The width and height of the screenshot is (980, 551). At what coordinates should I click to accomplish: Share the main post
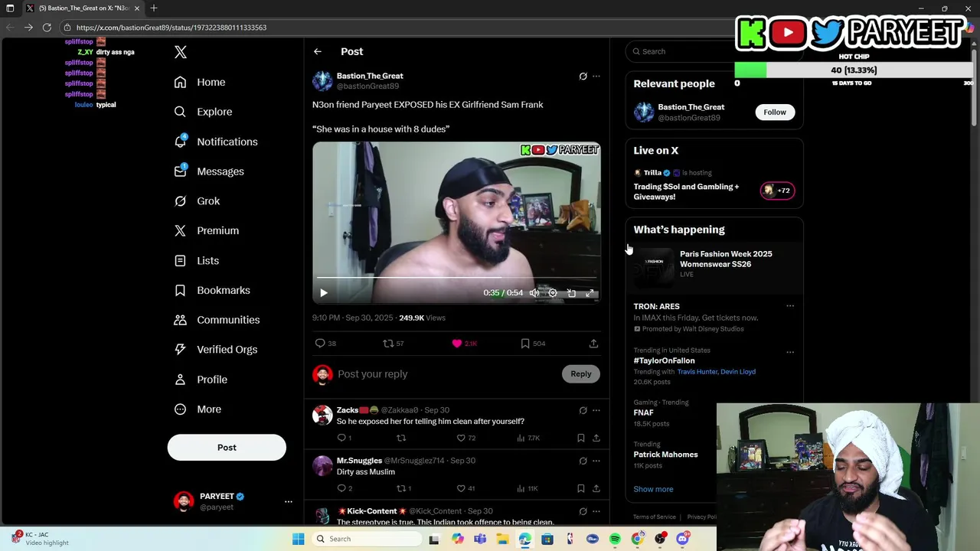(x=593, y=344)
